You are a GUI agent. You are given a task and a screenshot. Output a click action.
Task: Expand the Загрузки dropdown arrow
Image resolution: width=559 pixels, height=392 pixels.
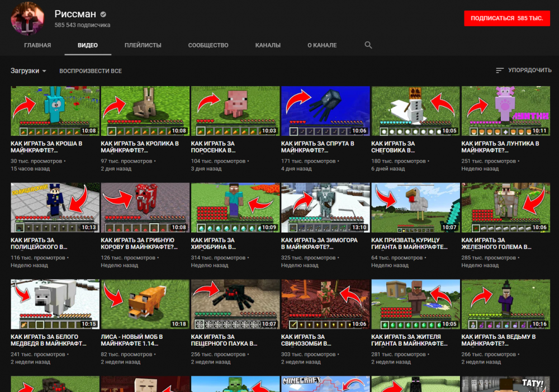(45, 70)
